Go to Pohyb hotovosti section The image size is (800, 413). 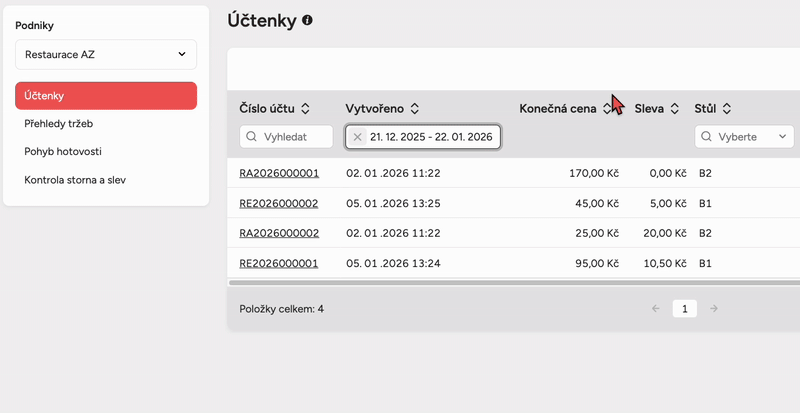[x=63, y=152]
